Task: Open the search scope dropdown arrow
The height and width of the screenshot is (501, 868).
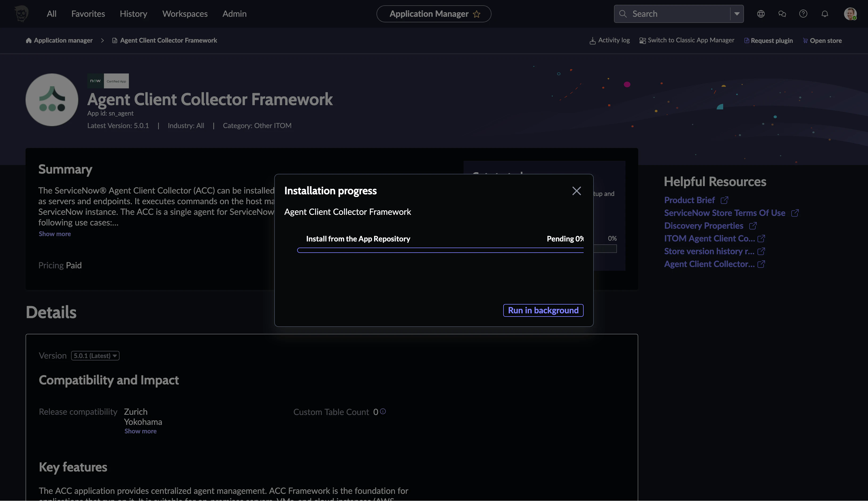Action: pyautogui.click(x=736, y=14)
